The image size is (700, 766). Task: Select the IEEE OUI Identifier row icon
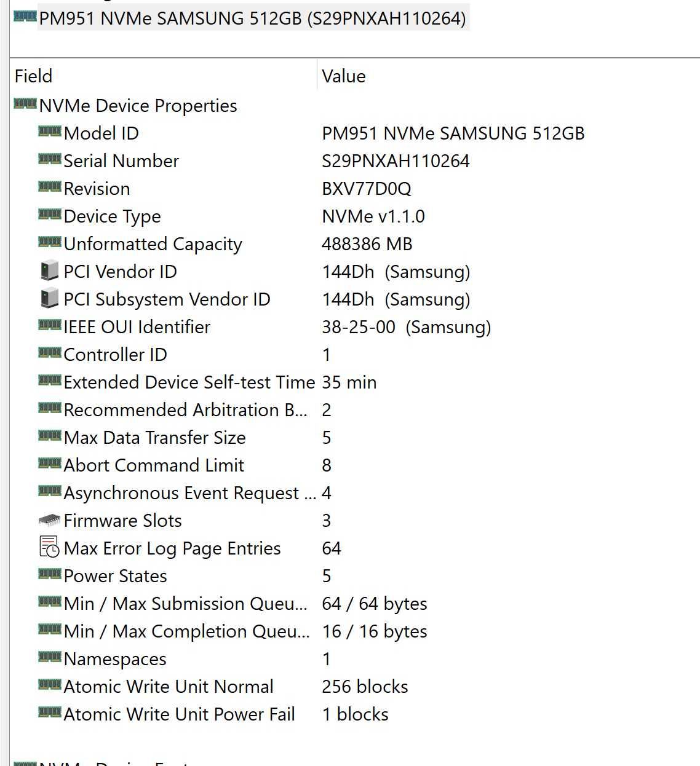[50, 325]
